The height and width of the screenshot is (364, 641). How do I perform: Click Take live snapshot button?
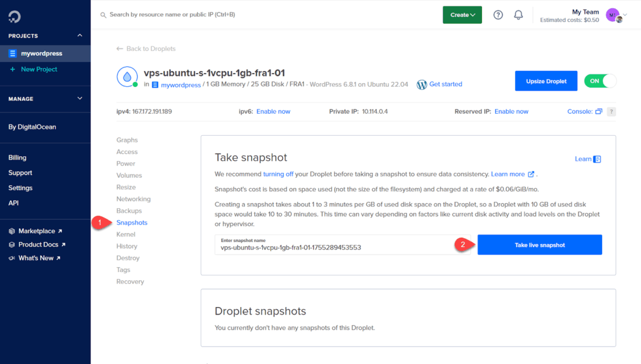click(540, 245)
